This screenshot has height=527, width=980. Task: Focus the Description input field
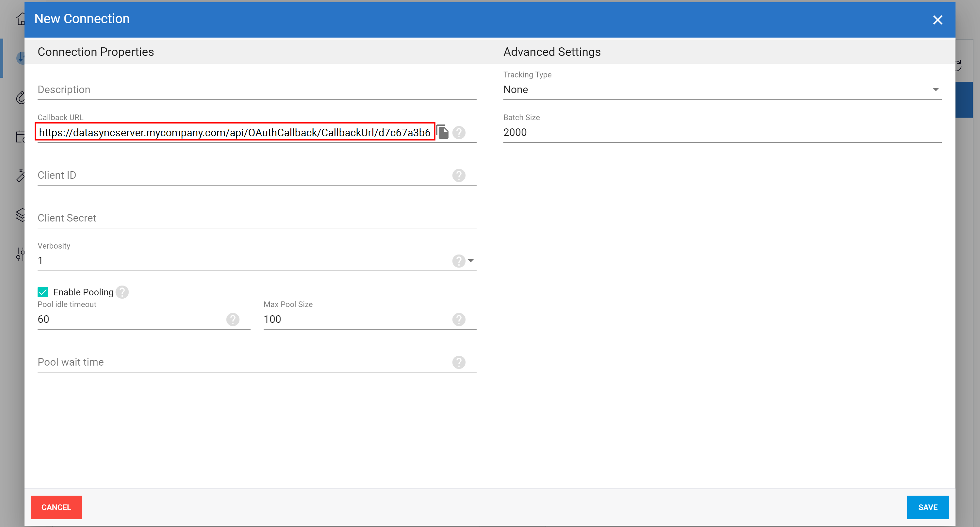tap(256, 90)
